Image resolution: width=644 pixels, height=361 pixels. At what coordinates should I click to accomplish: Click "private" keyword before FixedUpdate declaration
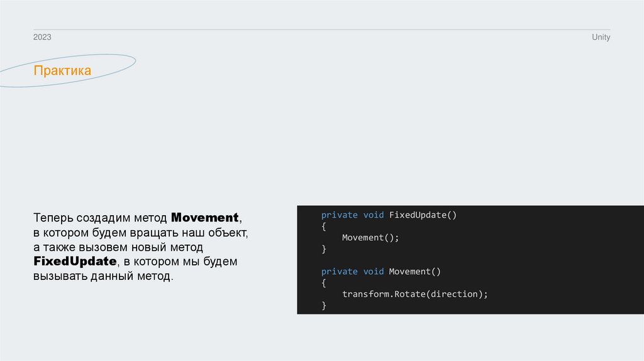click(339, 215)
